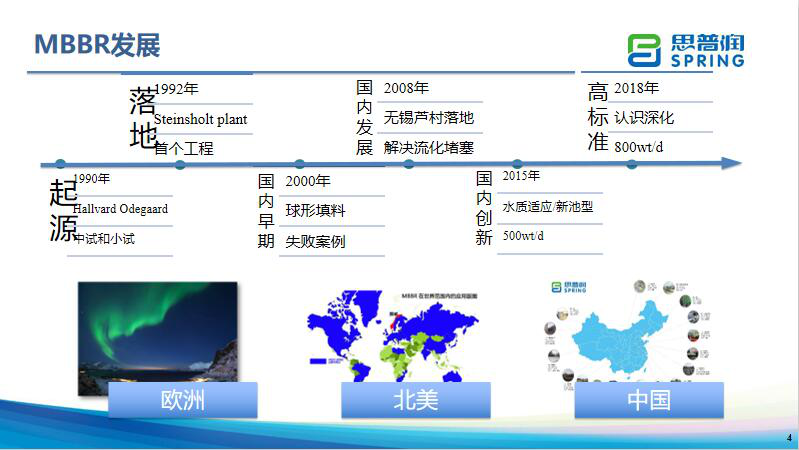The height and width of the screenshot is (450, 799).
Task: Open the MBBR world distribution map
Action: [392, 331]
